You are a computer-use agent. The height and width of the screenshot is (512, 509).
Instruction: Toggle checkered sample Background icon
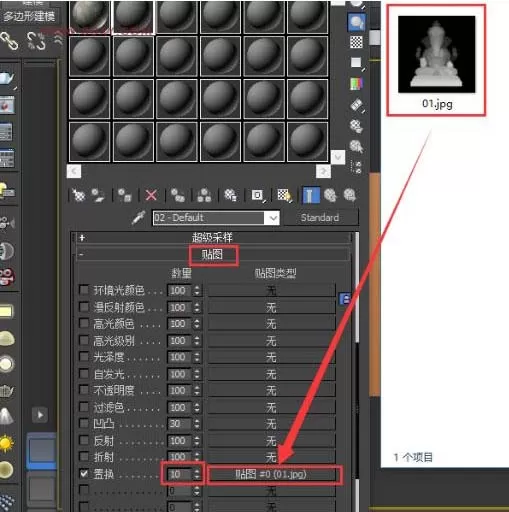(356, 42)
